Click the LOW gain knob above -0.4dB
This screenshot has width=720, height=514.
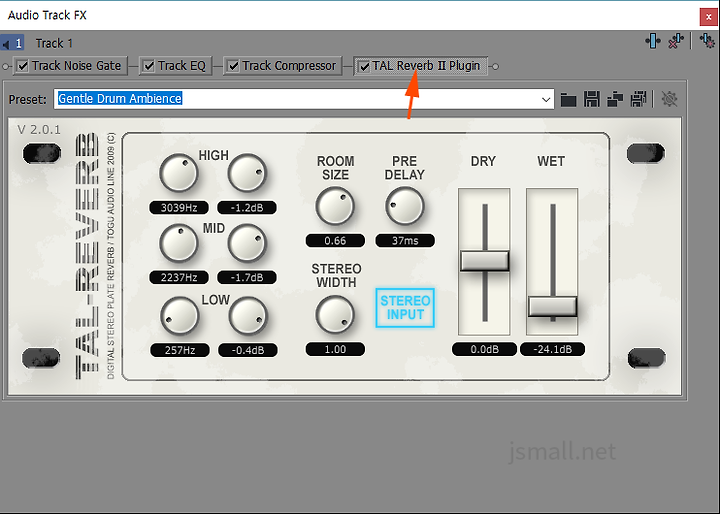coord(248,316)
